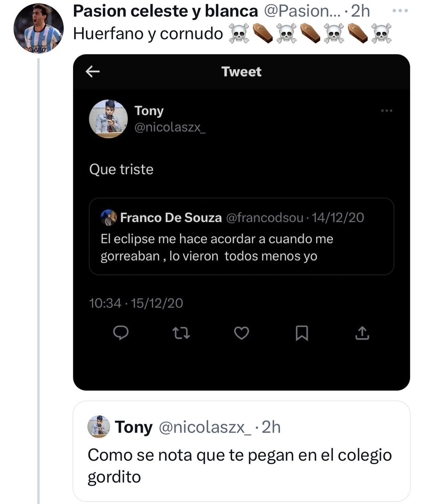
Task: Open Pasion celeste y blanca's profile picture
Action: [39, 28]
